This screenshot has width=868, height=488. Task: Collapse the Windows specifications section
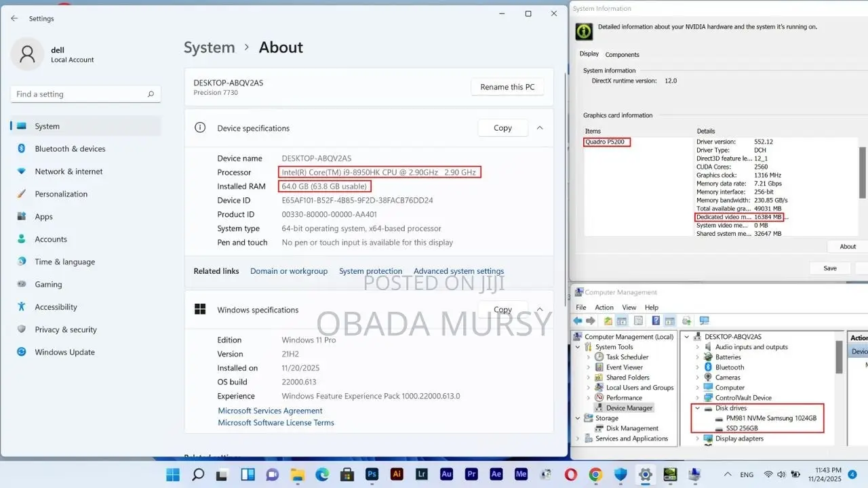click(x=540, y=310)
